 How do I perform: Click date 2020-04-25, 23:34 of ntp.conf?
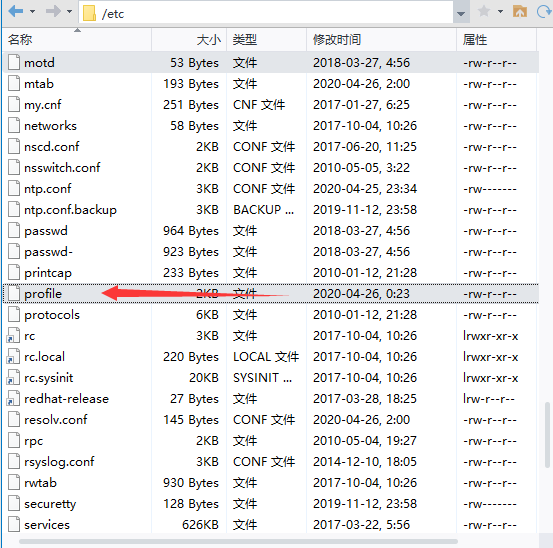pyautogui.click(x=365, y=189)
